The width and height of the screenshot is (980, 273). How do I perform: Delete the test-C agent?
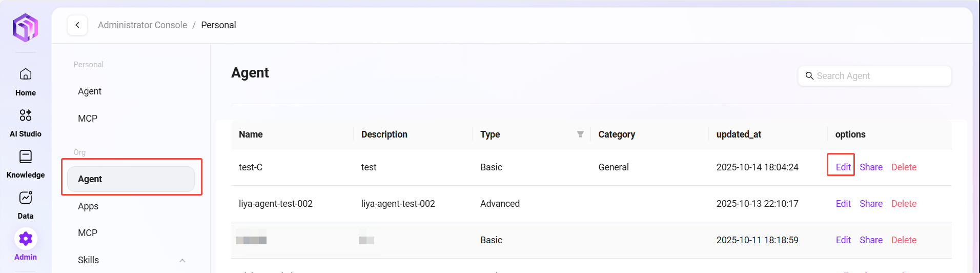tap(904, 167)
